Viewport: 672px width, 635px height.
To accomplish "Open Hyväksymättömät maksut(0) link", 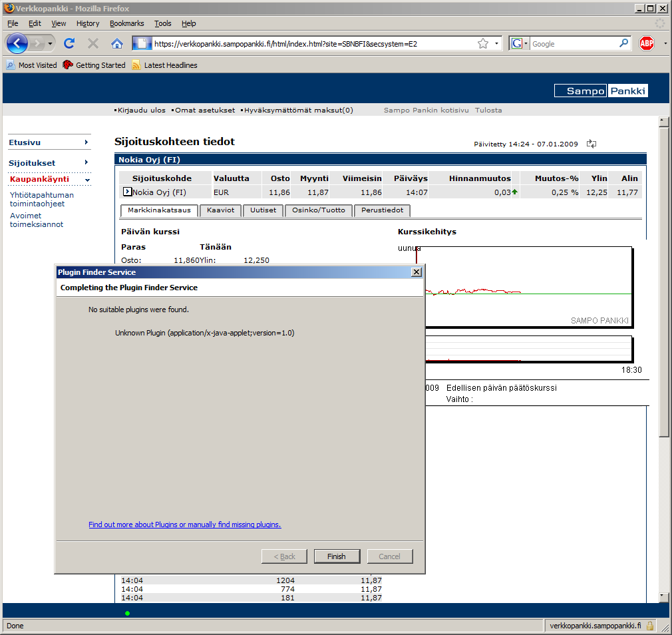I will 298,110.
